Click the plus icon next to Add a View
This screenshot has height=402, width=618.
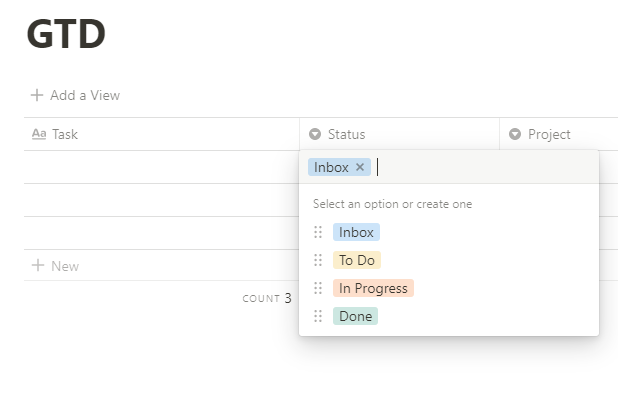(x=37, y=95)
